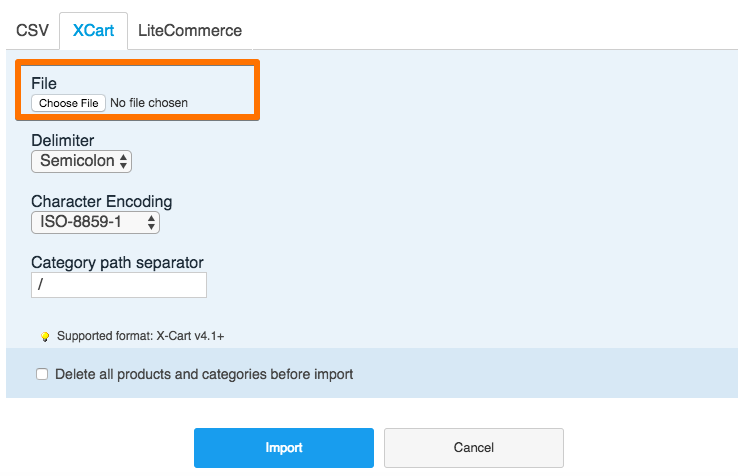The height and width of the screenshot is (476, 738).
Task: Focus the Category path separator field
Action: [x=119, y=285]
